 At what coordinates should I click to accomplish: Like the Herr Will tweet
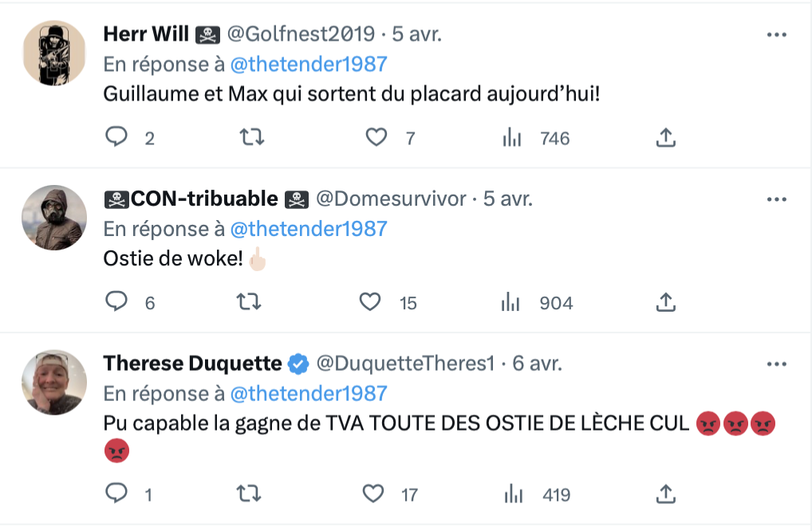pos(376,137)
